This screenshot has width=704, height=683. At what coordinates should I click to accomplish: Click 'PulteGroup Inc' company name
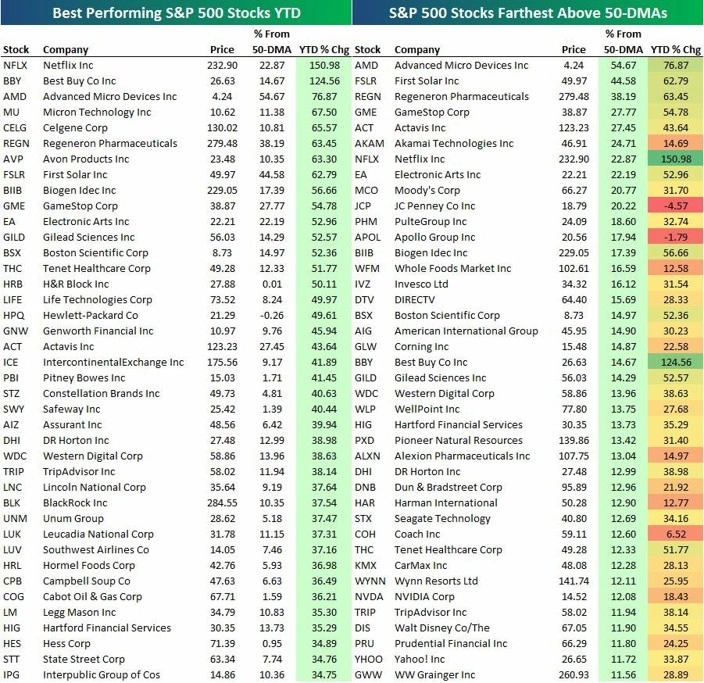(431, 221)
